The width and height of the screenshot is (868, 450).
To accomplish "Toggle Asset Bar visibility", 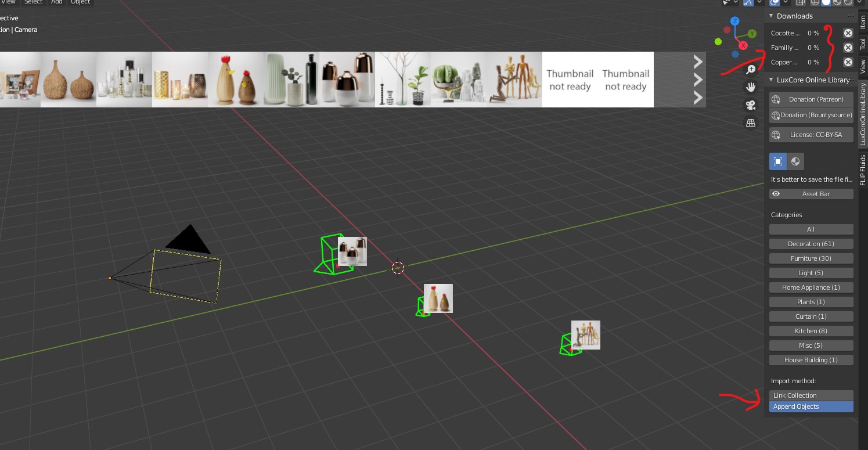I will click(x=811, y=194).
